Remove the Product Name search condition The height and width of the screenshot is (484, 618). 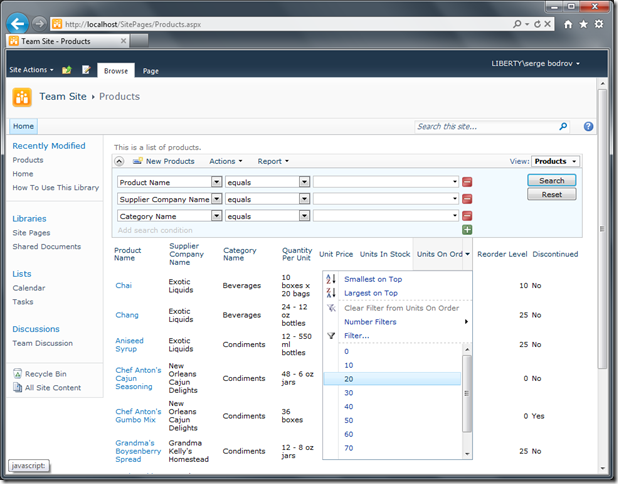click(x=467, y=182)
